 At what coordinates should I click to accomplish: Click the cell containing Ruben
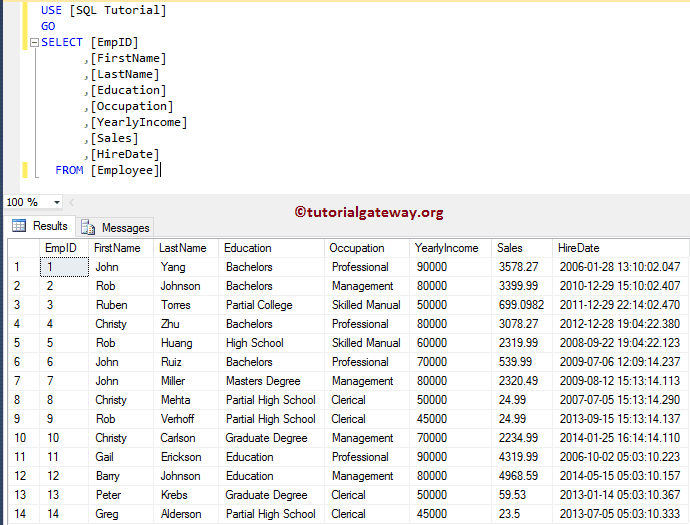pos(121,305)
